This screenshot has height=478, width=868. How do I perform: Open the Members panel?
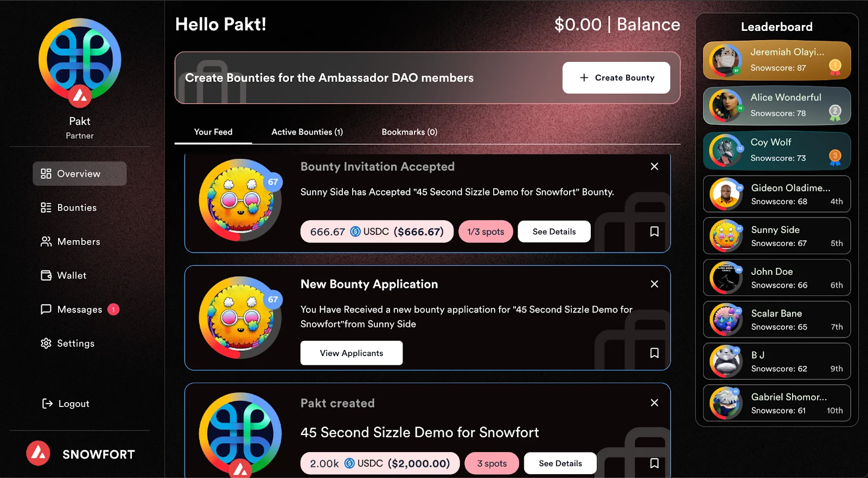pos(78,241)
